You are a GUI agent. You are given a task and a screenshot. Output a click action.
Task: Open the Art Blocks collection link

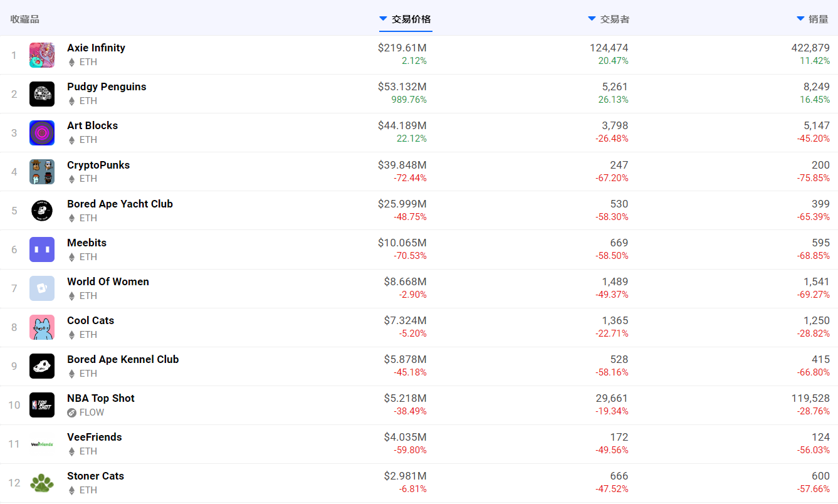(92, 125)
